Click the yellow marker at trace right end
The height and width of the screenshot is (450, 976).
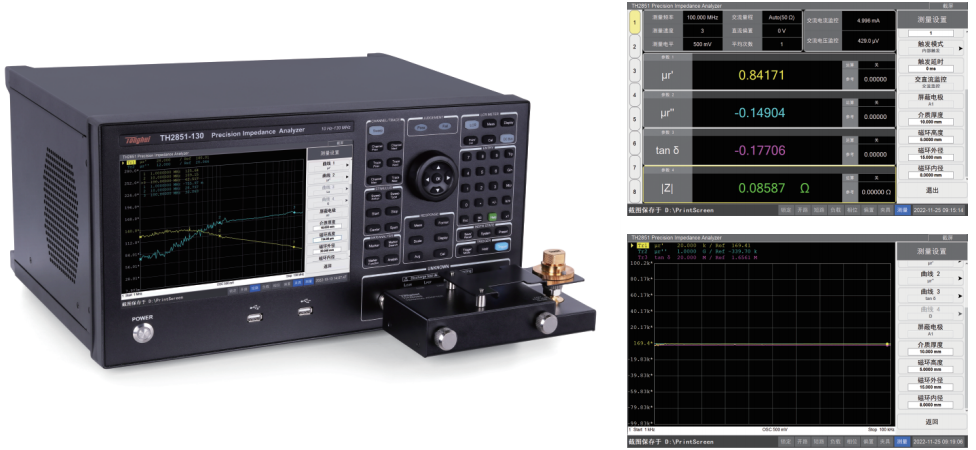point(886,343)
